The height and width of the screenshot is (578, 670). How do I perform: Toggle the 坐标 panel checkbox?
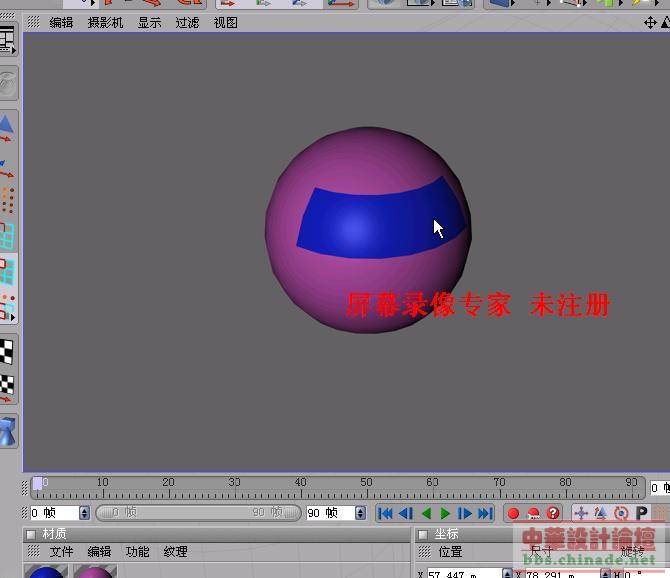coord(423,535)
